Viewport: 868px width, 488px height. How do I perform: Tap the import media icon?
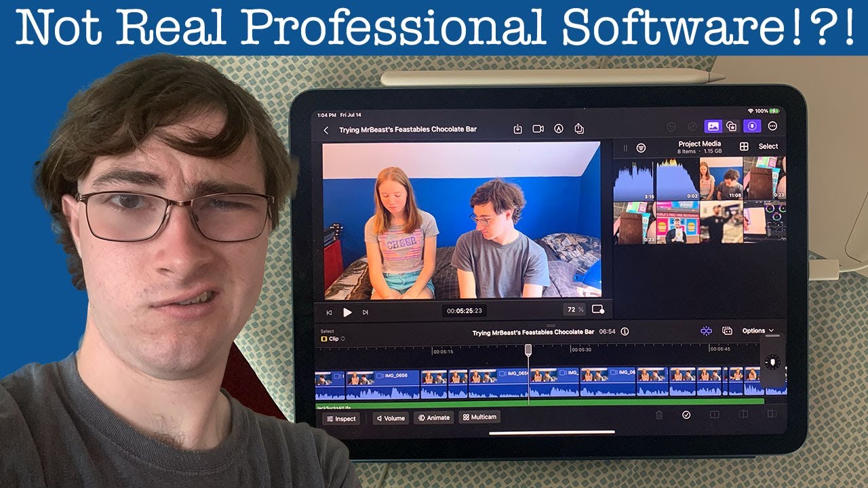pos(517,129)
